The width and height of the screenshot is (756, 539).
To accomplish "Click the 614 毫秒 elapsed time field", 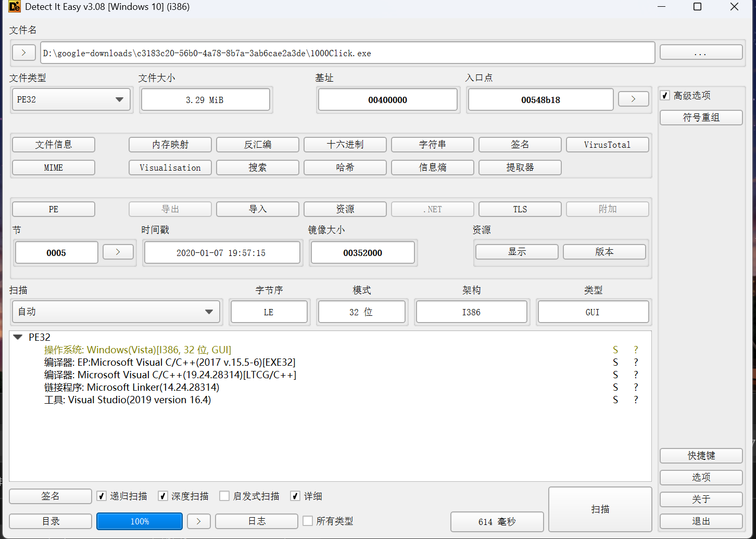I will 497,521.
